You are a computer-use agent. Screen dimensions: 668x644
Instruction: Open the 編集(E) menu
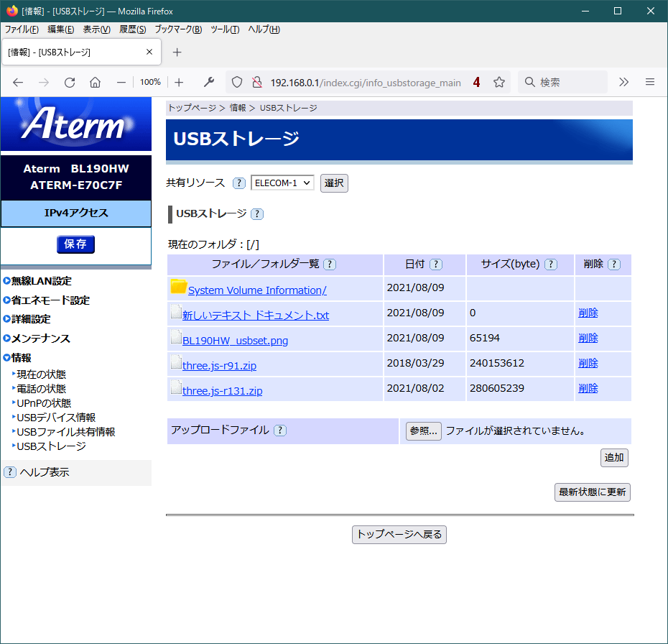pos(61,29)
